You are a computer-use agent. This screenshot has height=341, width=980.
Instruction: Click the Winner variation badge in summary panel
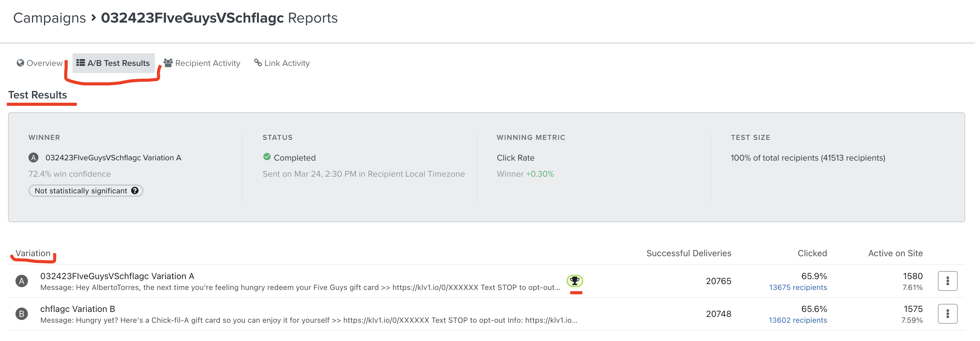tap(33, 157)
